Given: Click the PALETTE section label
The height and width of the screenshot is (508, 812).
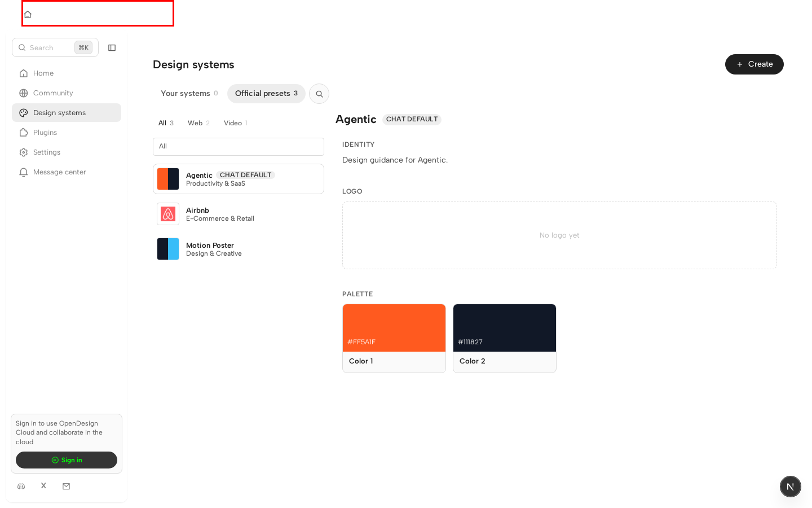Looking at the screenshot, I should tap(358, 294).
